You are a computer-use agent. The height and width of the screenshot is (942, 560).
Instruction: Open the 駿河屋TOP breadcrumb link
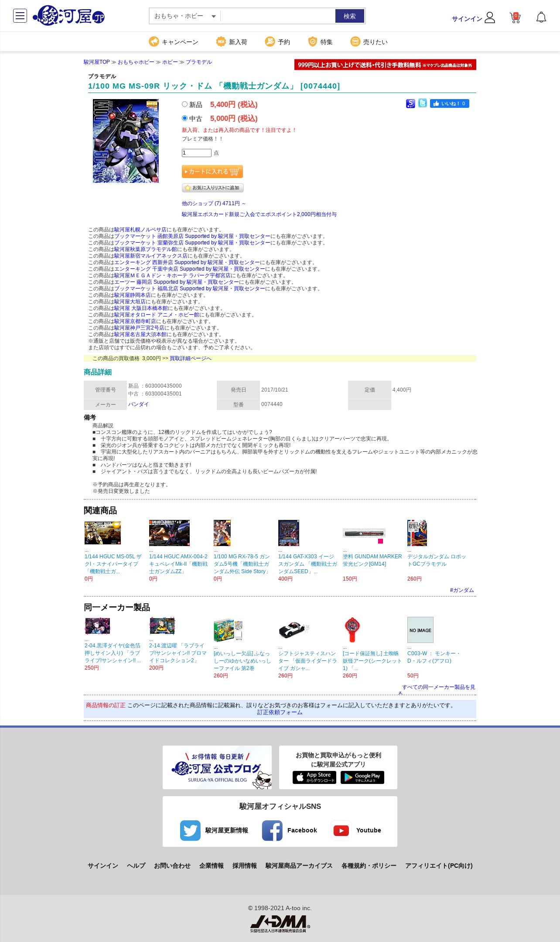tap(97, 62)
